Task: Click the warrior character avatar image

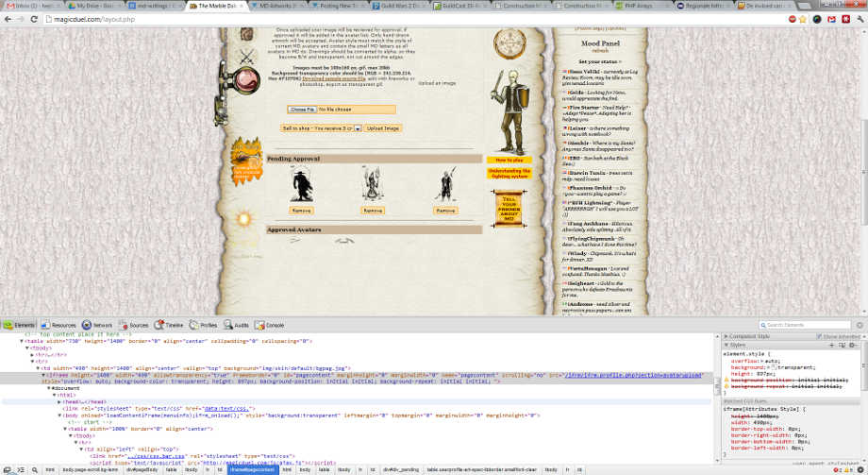Action: pyautogui.click(x=510, y=112)
